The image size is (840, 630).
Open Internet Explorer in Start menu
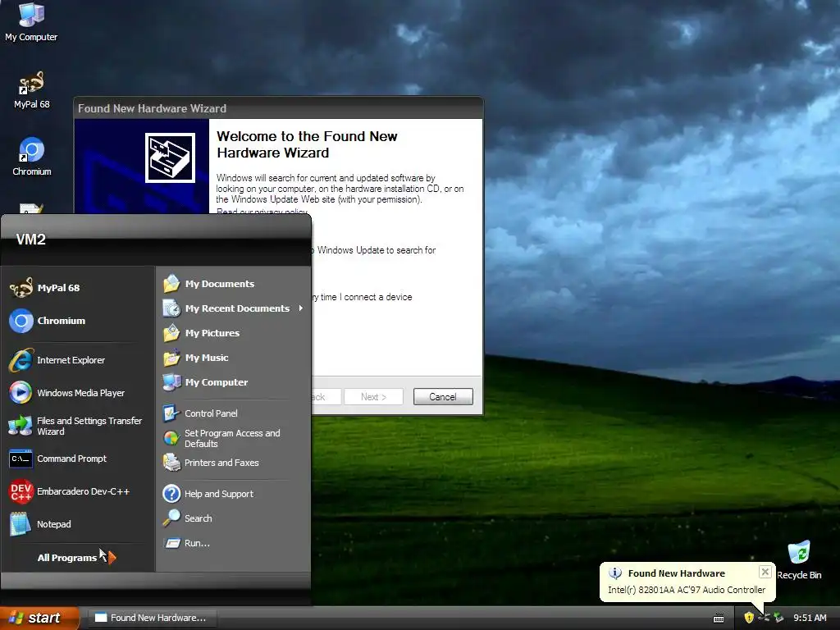tap(78, 360)
